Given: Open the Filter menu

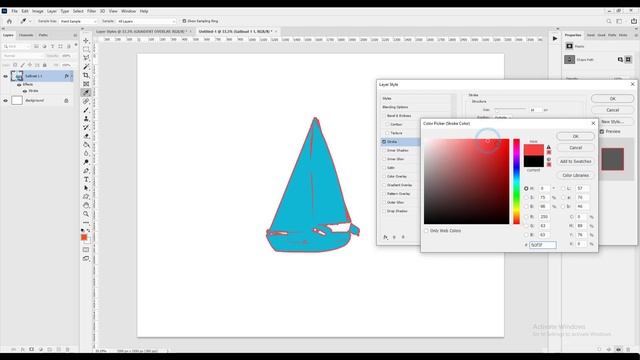Looking at the screenshot, I should pyautogui.click(x=91, y=11).
